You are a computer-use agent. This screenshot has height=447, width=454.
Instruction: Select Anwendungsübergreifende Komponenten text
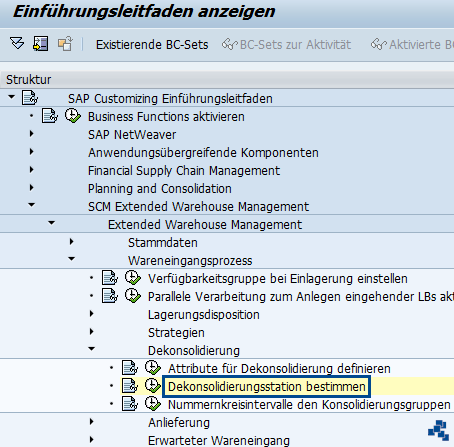click(x=203, y=153)
